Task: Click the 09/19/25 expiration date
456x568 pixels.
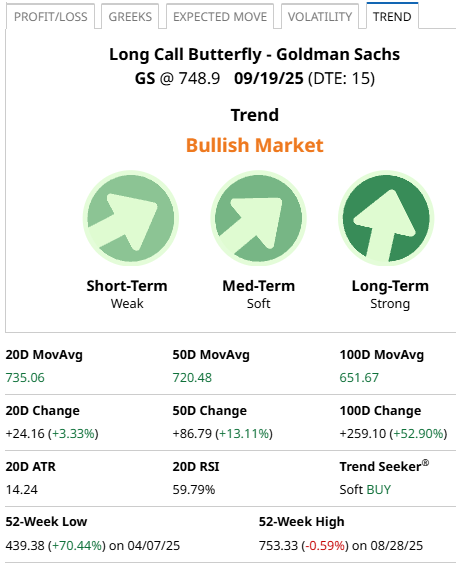Action: tap(269, 78)
